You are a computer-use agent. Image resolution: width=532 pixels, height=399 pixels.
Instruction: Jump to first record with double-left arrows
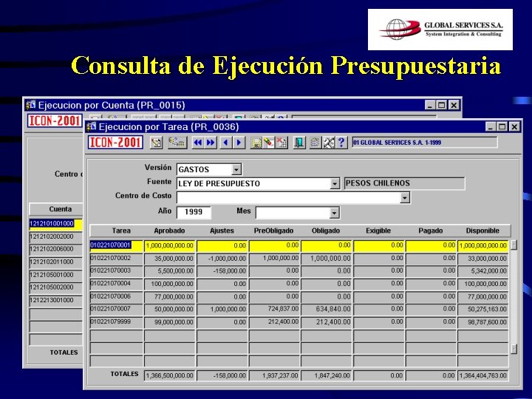pos(197,143)
